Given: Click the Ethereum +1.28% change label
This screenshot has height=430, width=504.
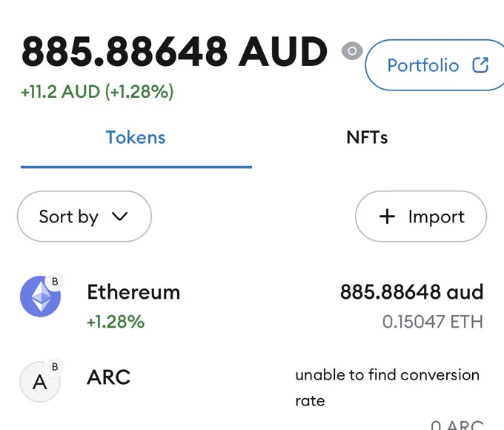Looking at the screenshot, I should (x=116, y=322).
